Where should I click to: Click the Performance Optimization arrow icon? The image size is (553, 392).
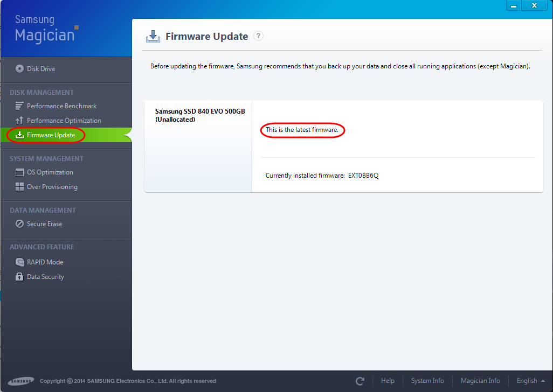pos(19,121)
